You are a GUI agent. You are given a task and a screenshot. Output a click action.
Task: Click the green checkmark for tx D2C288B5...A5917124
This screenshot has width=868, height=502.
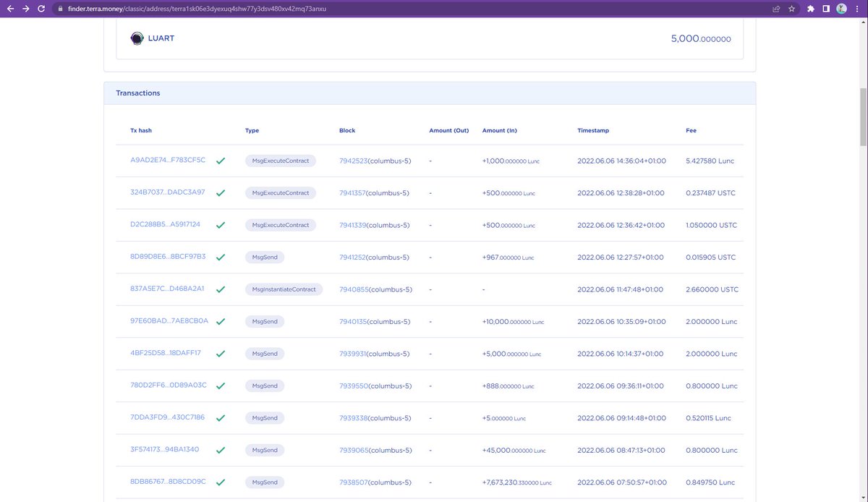tap(221, 225)
